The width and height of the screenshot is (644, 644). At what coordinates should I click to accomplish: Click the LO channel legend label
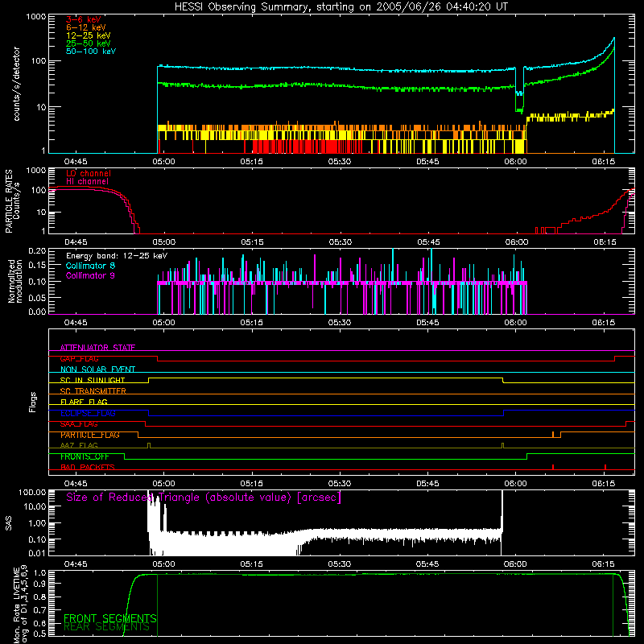tap(89, 173)
